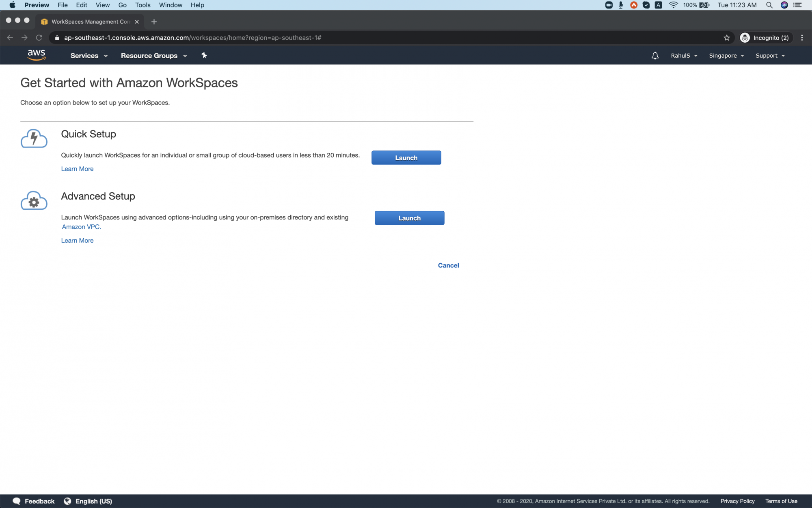The width and height of the screenshot is (812, 508).
Task: Open the notifications bell icon
Action: 655,55
